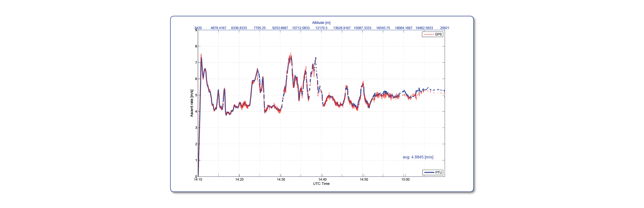644x208 pixels.
Task: Click the 14:20 time tick label
Action: [239, 180]
